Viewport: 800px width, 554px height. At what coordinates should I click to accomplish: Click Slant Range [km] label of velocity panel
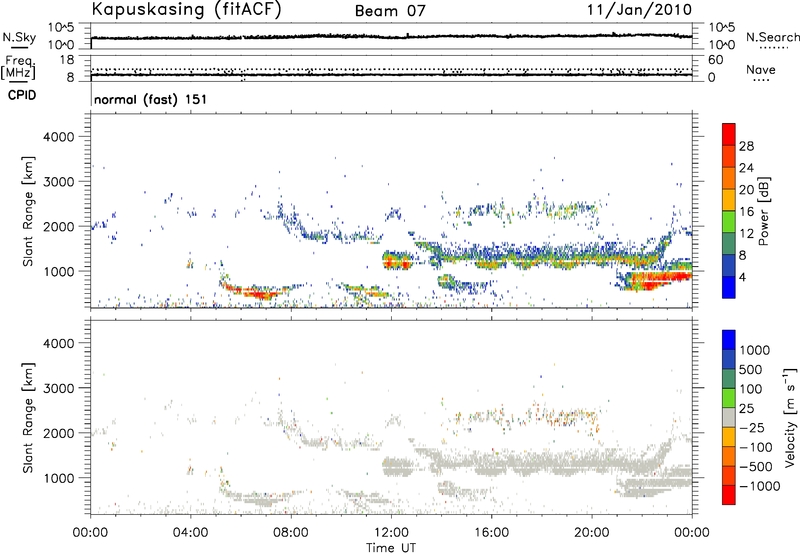pyautogui.click(x=28, y=418)
